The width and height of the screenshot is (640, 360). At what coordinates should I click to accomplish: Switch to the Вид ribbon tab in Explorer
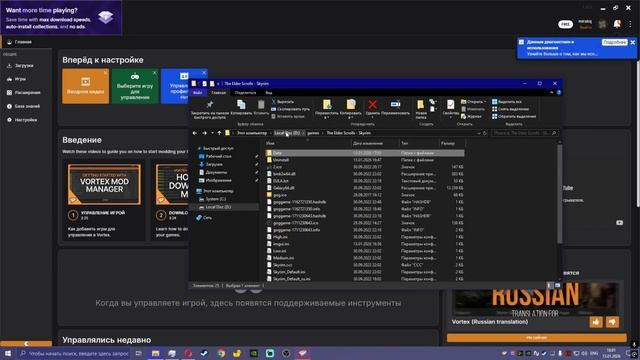pos(269,93)
